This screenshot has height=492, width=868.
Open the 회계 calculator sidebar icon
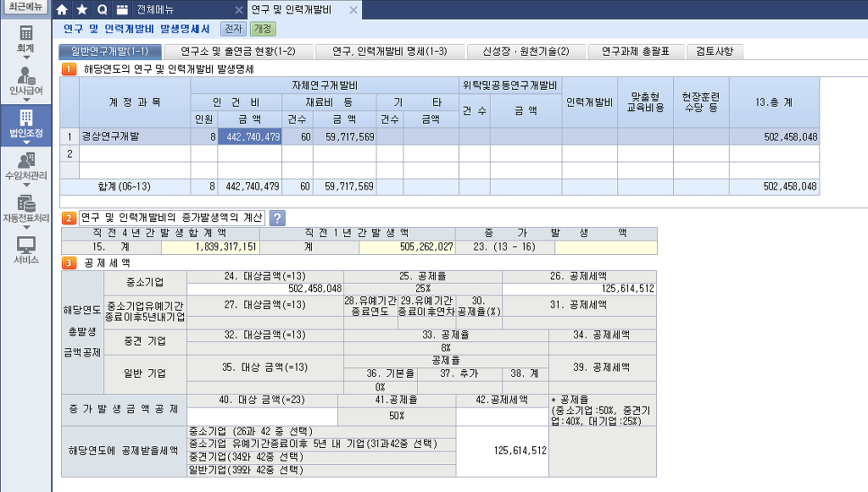[25, 34]
